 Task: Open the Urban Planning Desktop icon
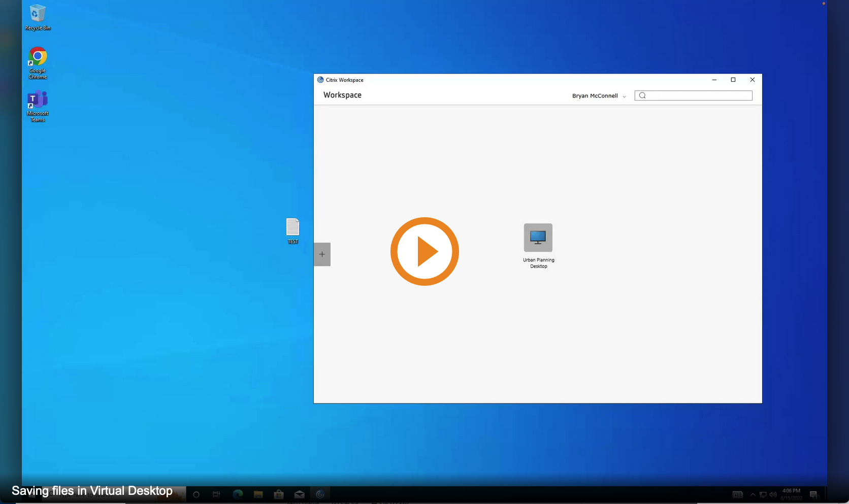(538, 238)
